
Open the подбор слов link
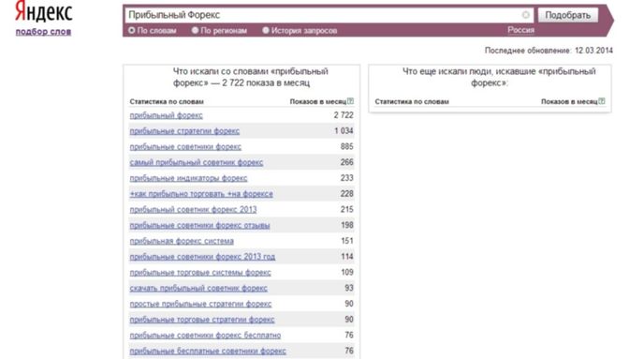click(x=43, y=32)
